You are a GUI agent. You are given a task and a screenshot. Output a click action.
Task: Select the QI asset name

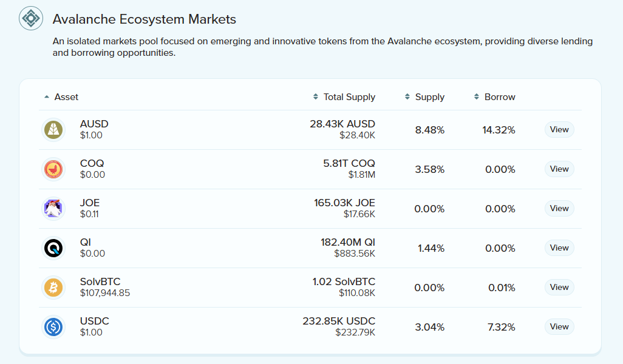point(86,242)
